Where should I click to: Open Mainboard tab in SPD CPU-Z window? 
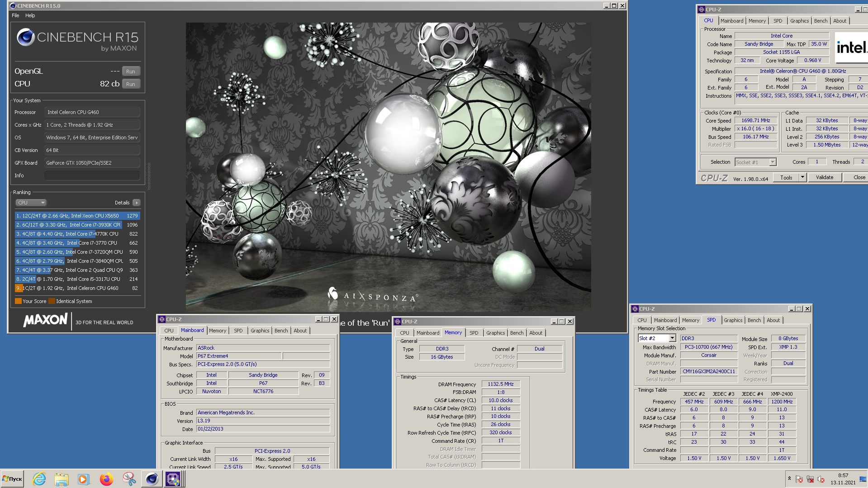665,320
